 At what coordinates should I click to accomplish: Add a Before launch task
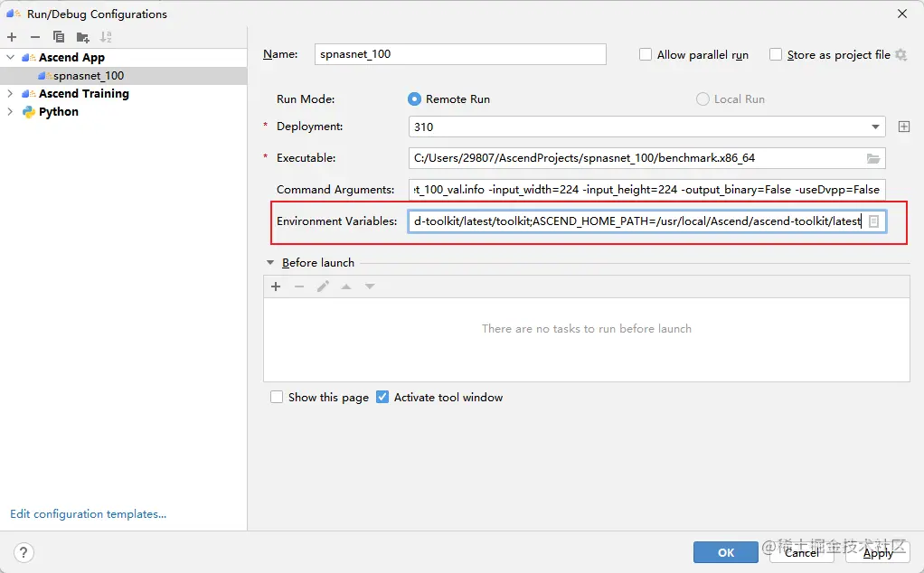(x=276, y=286)
